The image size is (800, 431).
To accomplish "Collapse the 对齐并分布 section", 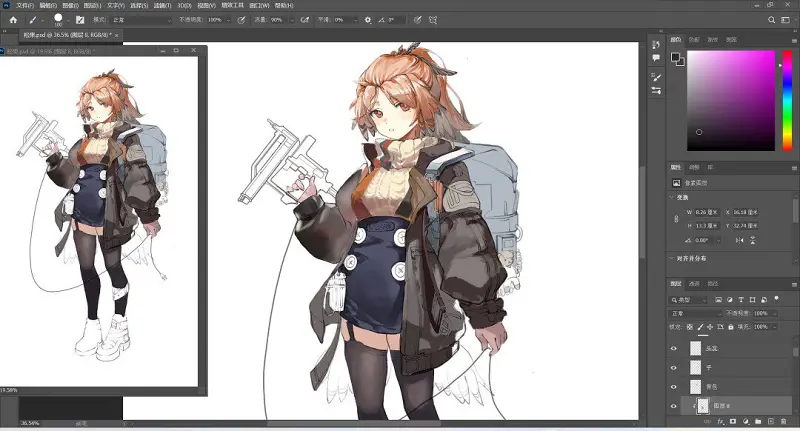I will coord(671,259).
